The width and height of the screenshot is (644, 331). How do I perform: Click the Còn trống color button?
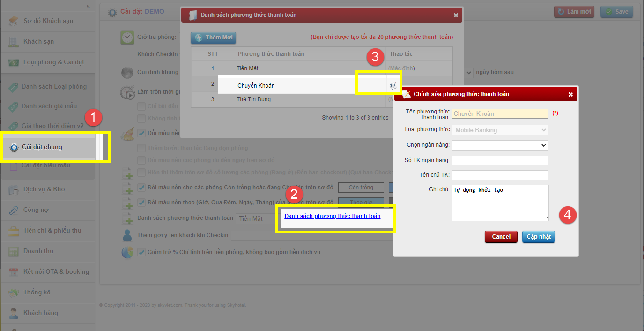coord(361,188)
